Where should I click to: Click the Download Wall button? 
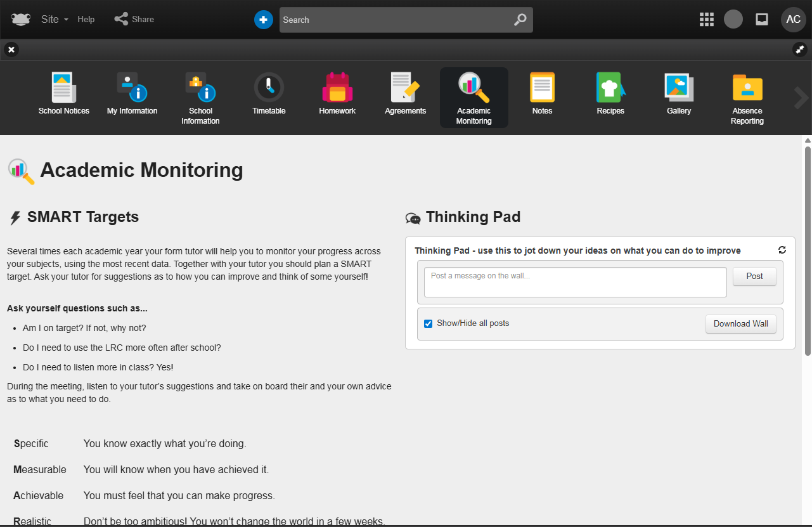click(x=740, y=323)
